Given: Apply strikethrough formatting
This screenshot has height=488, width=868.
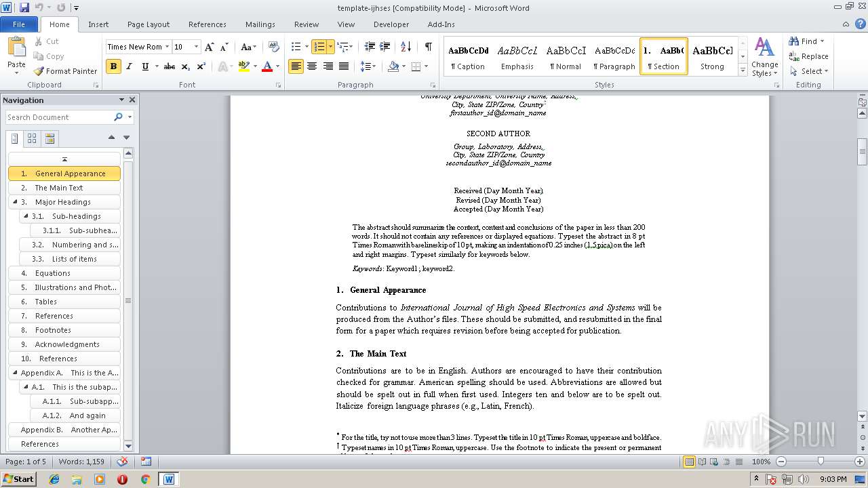Looking at the screenshot, I should click(x=170, y=66).
